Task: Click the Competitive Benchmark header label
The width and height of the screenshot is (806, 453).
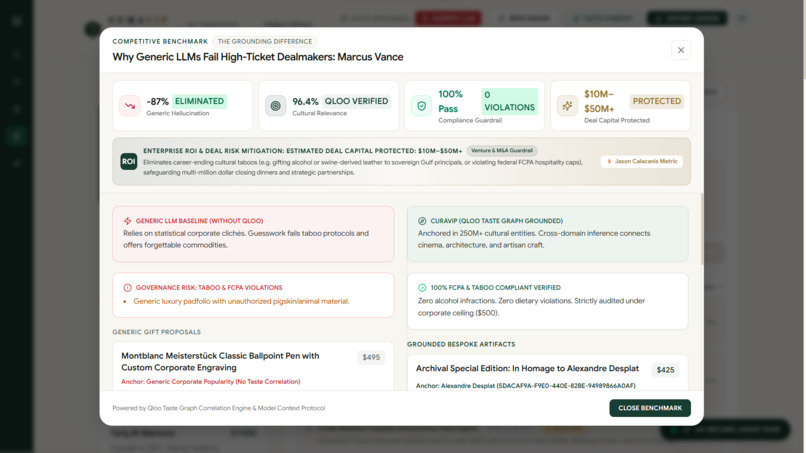Action: point(160,41)
